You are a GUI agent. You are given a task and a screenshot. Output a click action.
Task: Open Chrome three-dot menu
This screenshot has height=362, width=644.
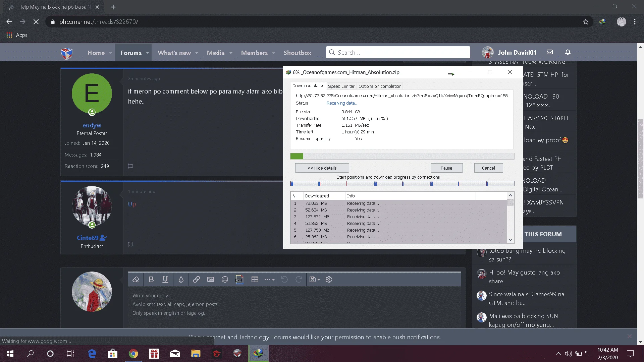coord(635,22)
